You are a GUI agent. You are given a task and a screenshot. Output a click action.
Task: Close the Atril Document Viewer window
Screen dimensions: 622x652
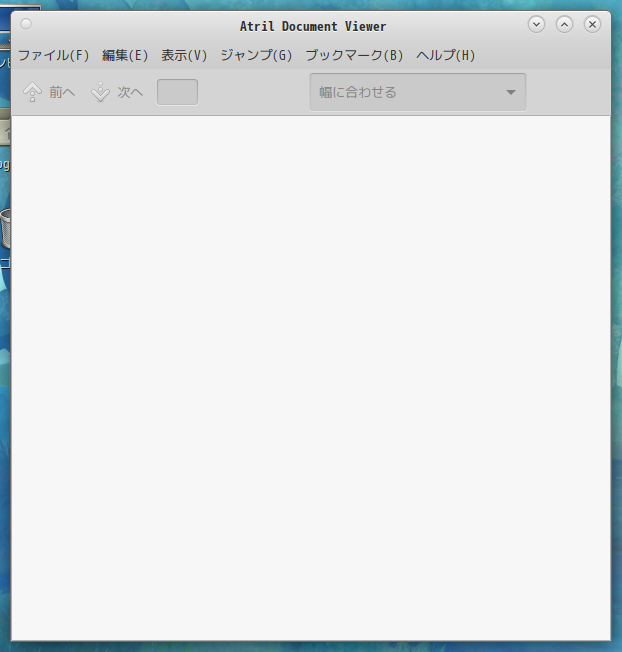tap(592, 25)
